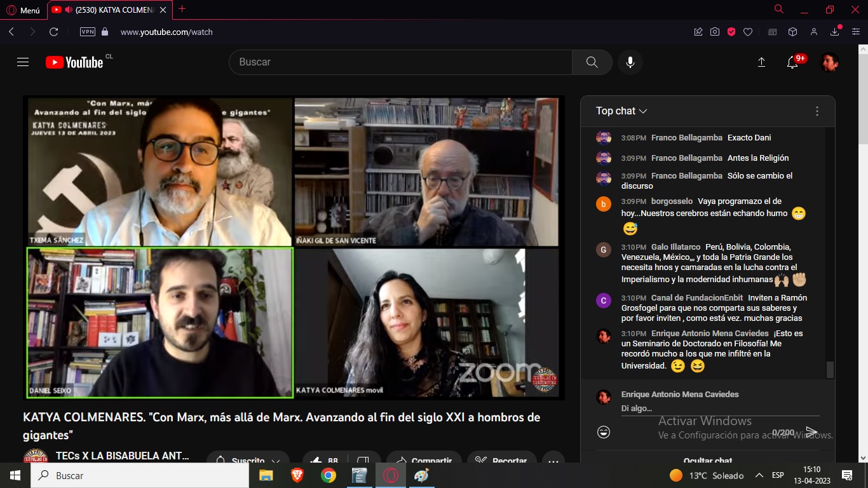The width and height of the screenshot is (868, 488).
Task: Click the red tab search magnifier
Action: coord(779,9)
